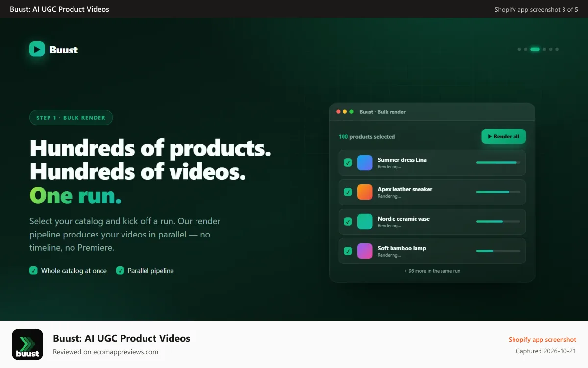
Task: Click the STEP 1 · BULK RENDER badge
Action: coord(71,118)
